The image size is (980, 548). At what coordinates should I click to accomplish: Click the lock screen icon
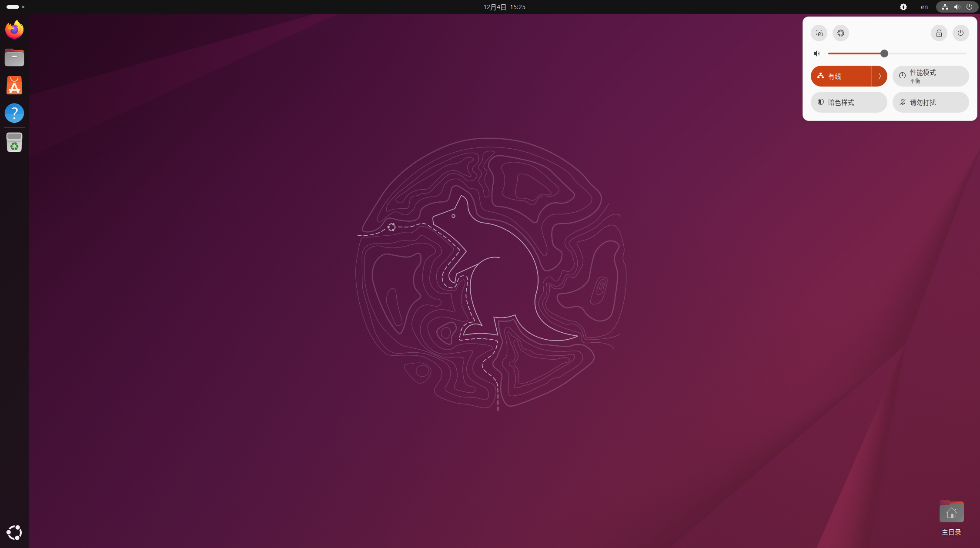(939, 33)
